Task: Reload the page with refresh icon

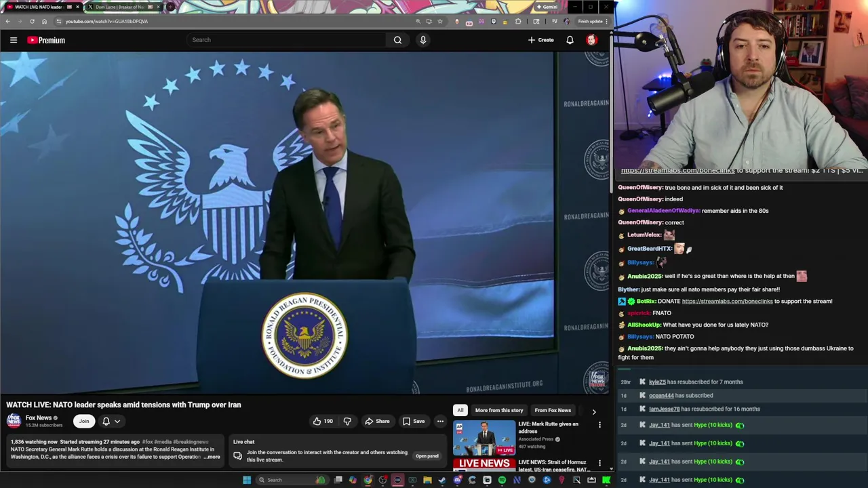Action: [32, 21]
